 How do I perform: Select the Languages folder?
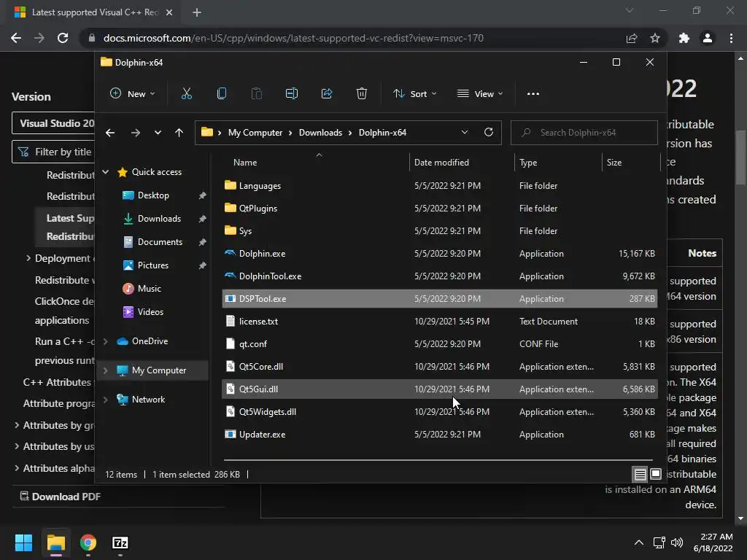pyautogui.click(x=440, y=186)
